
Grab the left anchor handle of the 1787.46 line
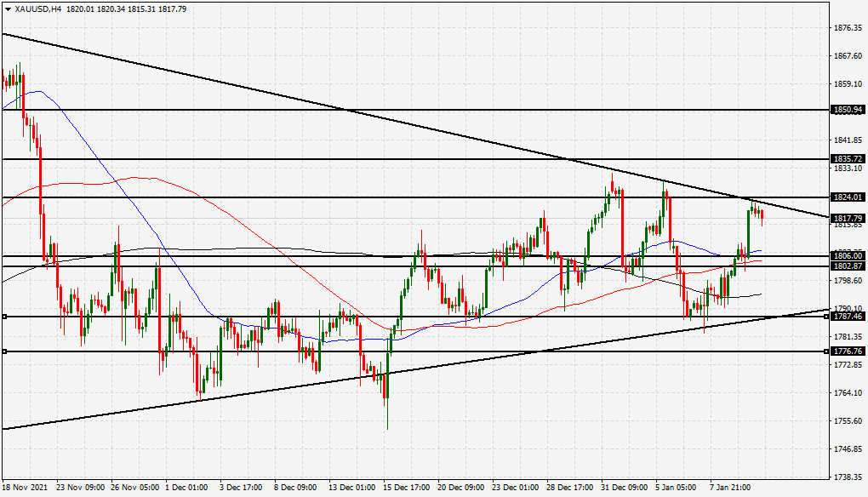click(x=4, y=317)
